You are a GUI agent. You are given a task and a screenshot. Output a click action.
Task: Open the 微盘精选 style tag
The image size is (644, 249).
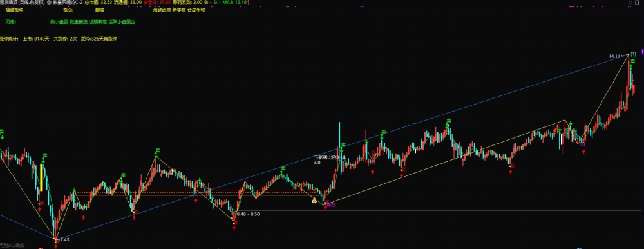click(78, 21)
